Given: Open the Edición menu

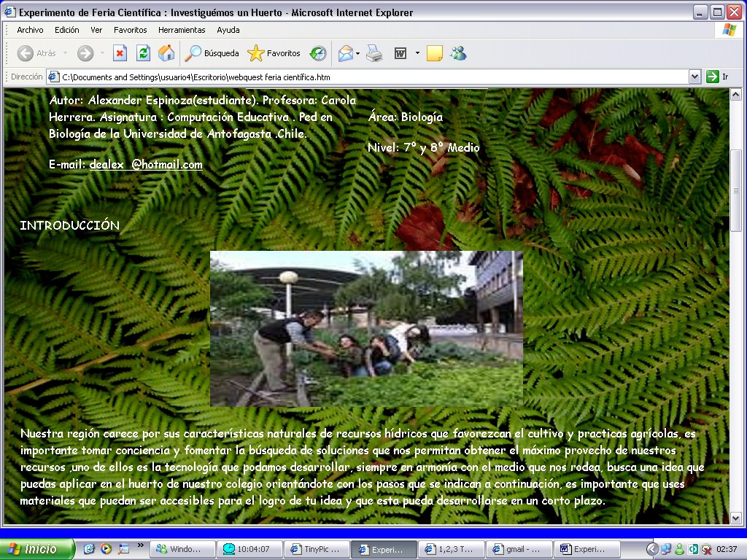Looking at the screenshot, I should 66,30.
